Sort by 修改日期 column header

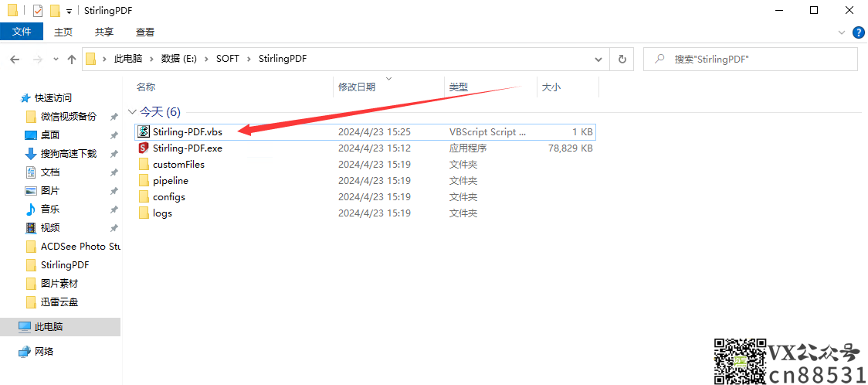click(x=357, y=87)
